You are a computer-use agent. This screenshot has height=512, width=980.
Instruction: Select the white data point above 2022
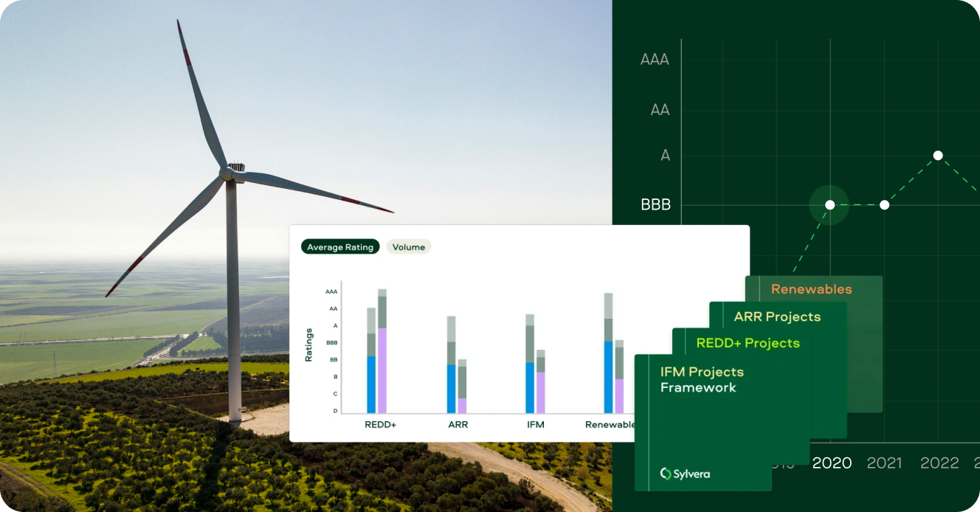[x=938, y=155]
